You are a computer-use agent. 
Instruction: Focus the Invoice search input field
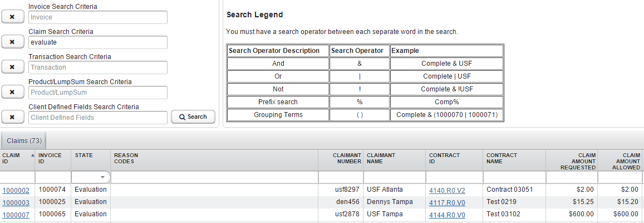97,17
